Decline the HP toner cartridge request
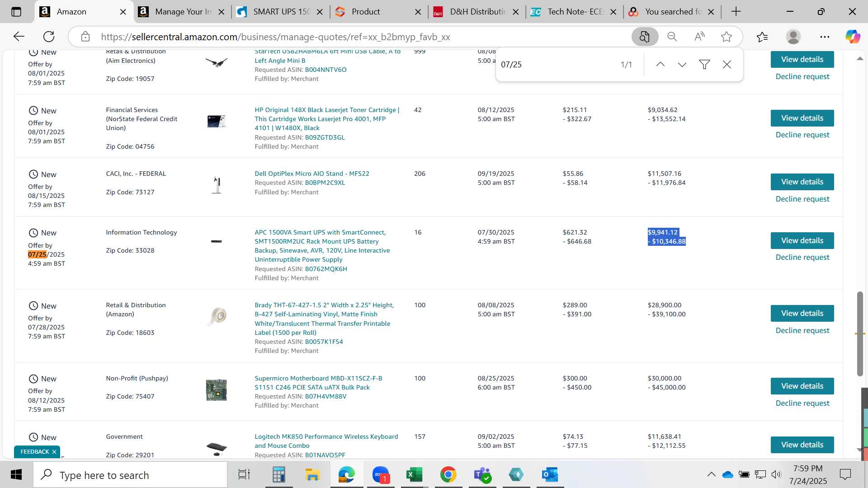Image resolution: width=868 pixels, height=488 pixels. point(802,135)
